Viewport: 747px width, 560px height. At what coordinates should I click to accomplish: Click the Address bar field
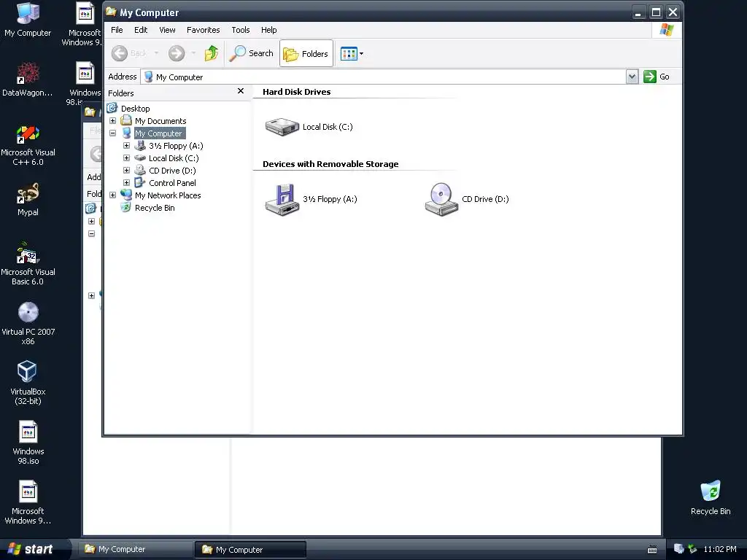click(x=384, y=77)
